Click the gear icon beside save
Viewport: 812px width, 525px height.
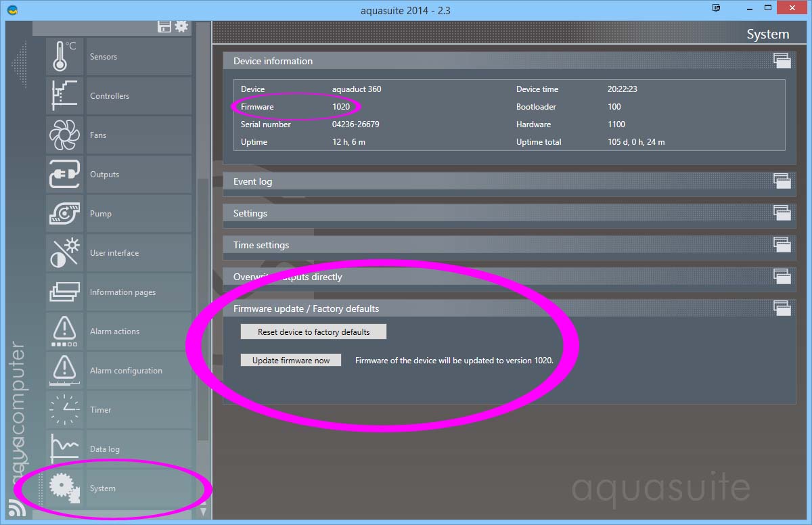click(x=181, y=26)
